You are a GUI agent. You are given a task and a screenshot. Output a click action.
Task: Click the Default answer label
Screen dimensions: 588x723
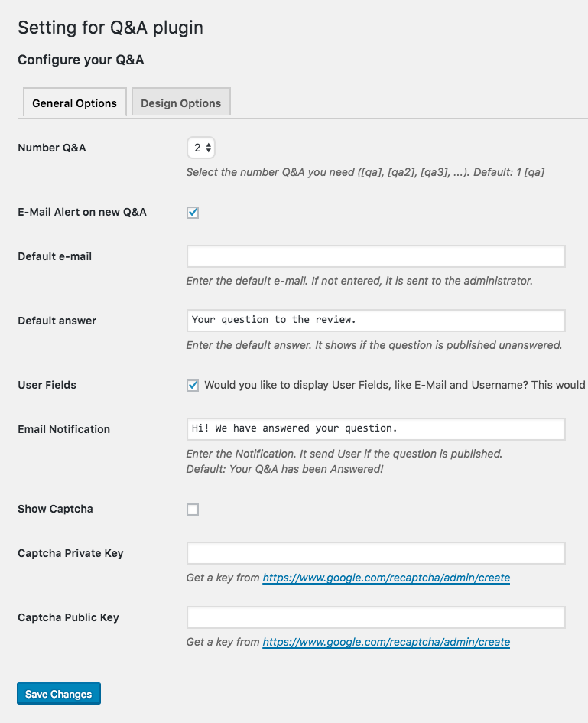coord(57,321)
